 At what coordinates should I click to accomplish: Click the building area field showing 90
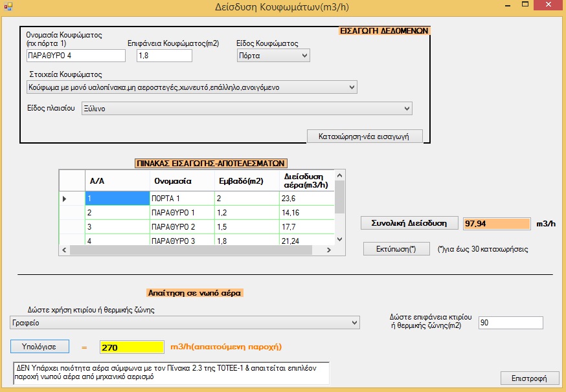pos(510,323)
